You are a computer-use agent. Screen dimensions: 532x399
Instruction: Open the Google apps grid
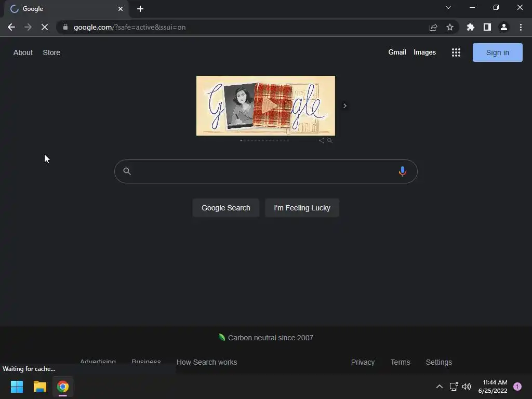tap(456, 52)
